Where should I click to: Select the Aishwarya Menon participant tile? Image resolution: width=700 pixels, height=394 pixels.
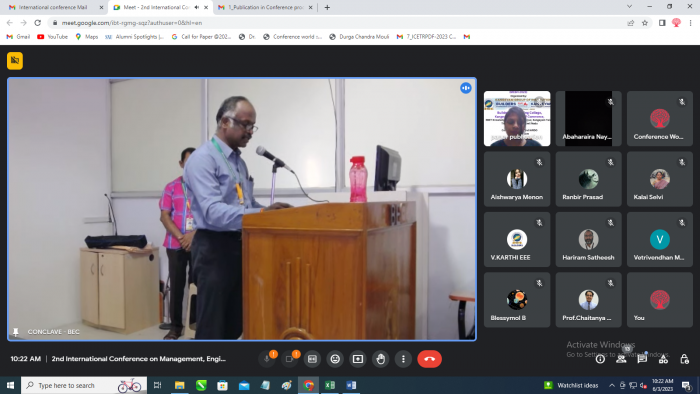[x=517, y=179]
